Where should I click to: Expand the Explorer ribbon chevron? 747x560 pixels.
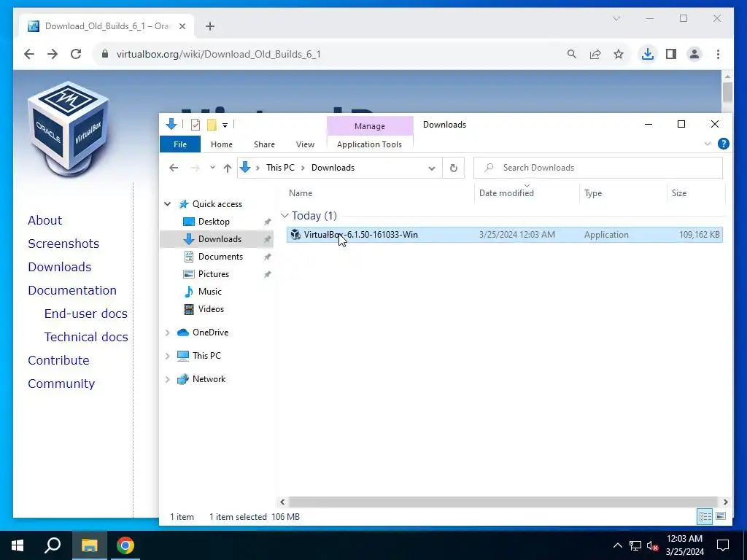pos(708,144)
